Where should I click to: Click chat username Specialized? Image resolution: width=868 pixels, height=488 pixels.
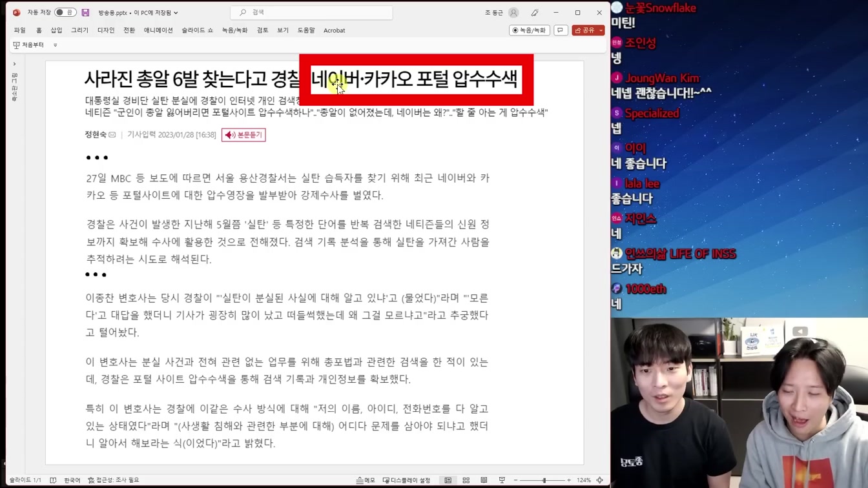652,113
